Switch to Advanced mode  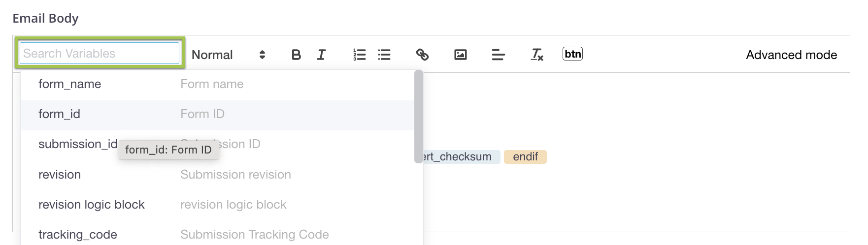coord(791,55)
